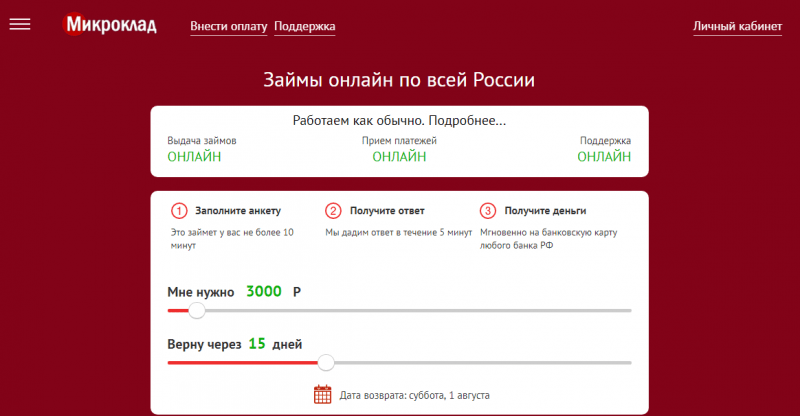Click ОНЛАЙН under Прием платежей
Viewport: 800px width, 416px height.
pyautogui.click(x=399, y=157)
